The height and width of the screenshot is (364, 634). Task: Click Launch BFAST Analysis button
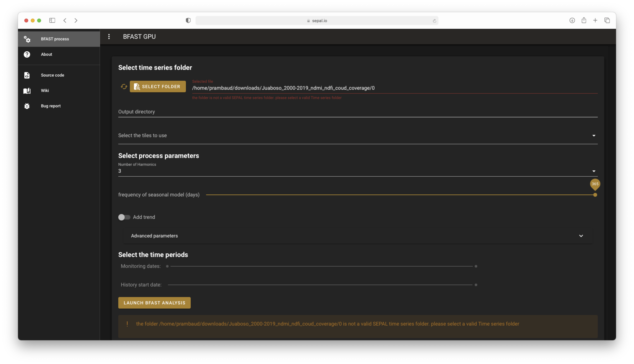point(154,303)
